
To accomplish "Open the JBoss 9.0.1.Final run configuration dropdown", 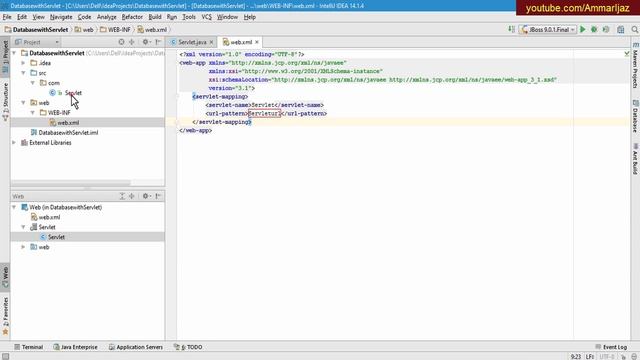I will click(548, 29).
